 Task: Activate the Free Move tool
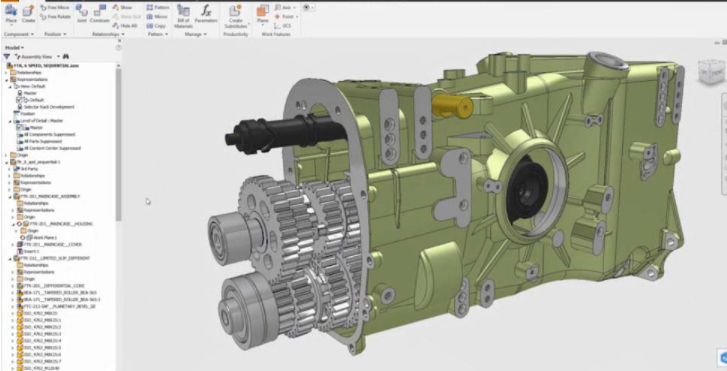pos(55,7)
